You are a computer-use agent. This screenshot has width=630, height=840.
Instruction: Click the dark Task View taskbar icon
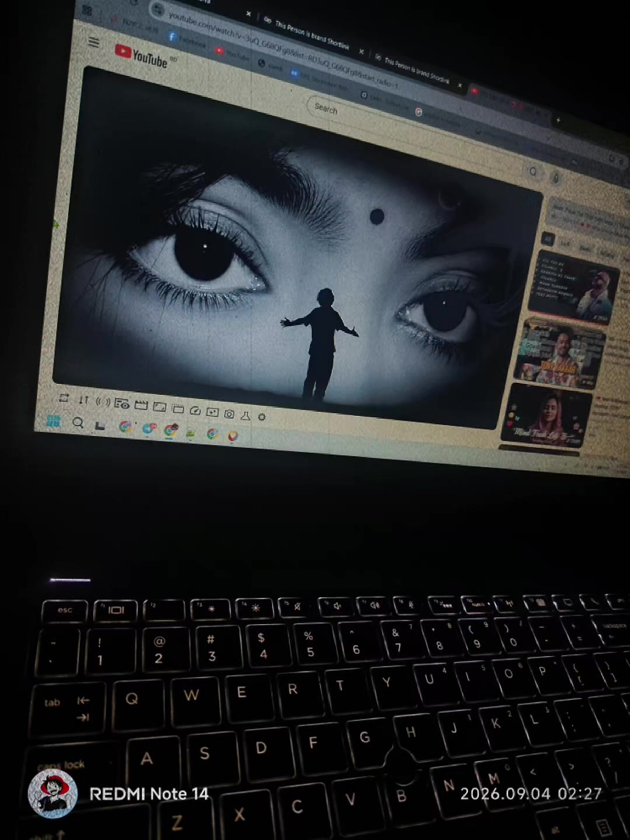click(100, 426)
